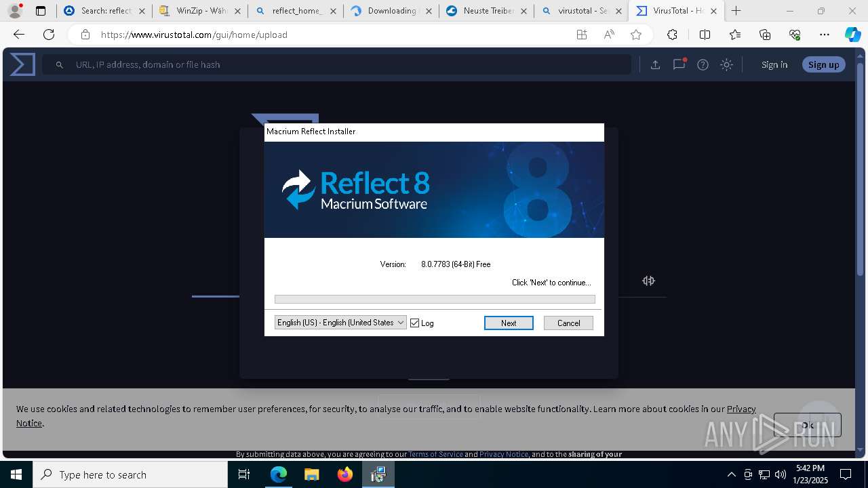The image size is (868, 488).
Task: Click Windows taskbar search box
Action: coord(130,474)
